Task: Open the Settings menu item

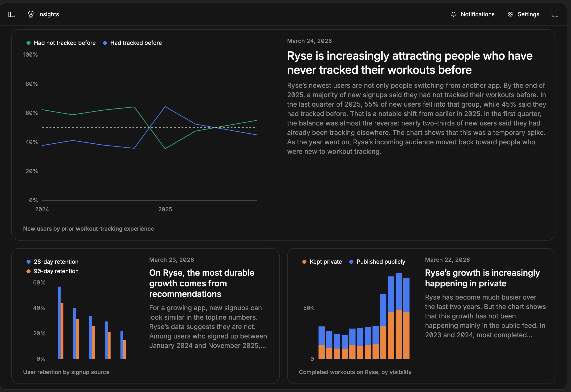Action: [528, 14]
